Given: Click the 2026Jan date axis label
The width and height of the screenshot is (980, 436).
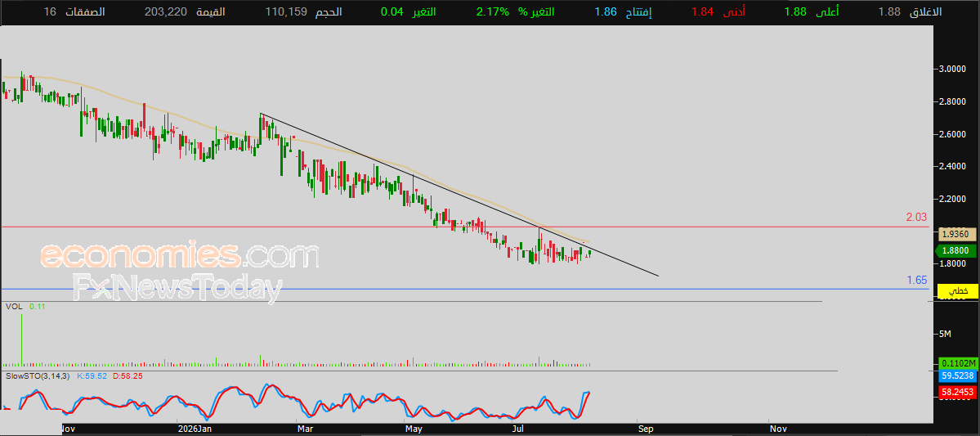Looking at the screenshot, I should [195, 429].
